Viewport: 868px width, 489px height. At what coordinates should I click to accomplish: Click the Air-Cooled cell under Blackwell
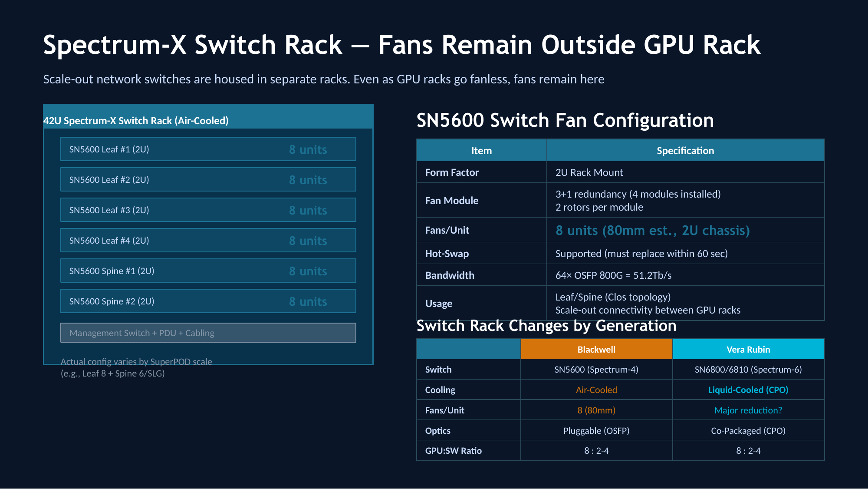[596, 390]
